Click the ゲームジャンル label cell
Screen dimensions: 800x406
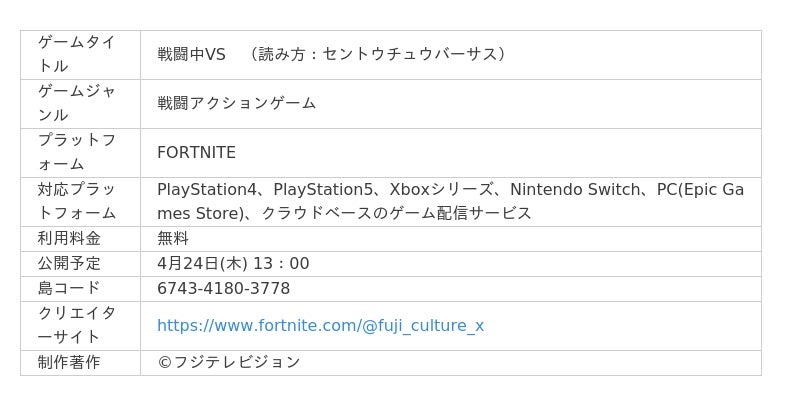pos(77,103)
